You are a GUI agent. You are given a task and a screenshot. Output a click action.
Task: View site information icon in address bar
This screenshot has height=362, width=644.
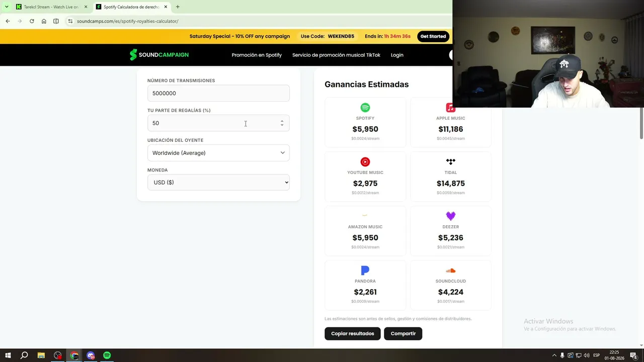point(70,21)
